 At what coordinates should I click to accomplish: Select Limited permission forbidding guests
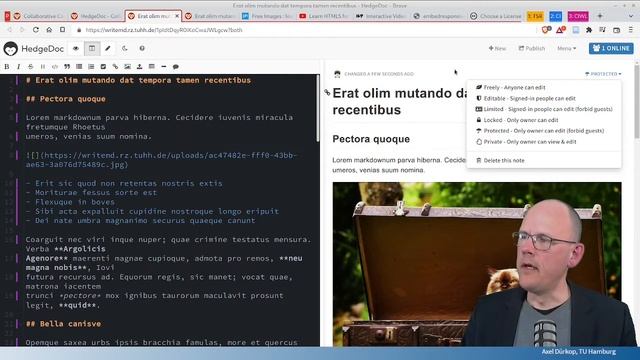pyautogui.click(x=544, y=109)
